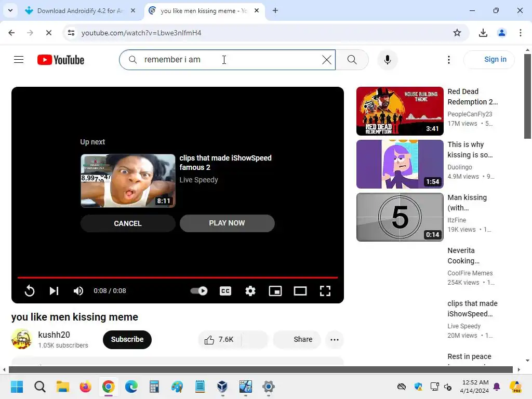Open iShowSpeed up next thumbnail
This screenshot has height=399, width=532.
click(128, 180)
